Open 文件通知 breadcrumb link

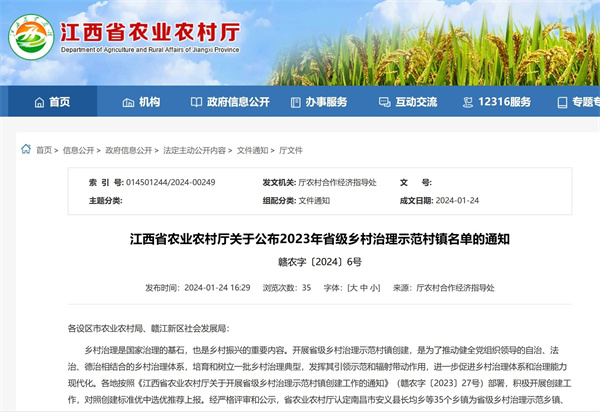253,150
